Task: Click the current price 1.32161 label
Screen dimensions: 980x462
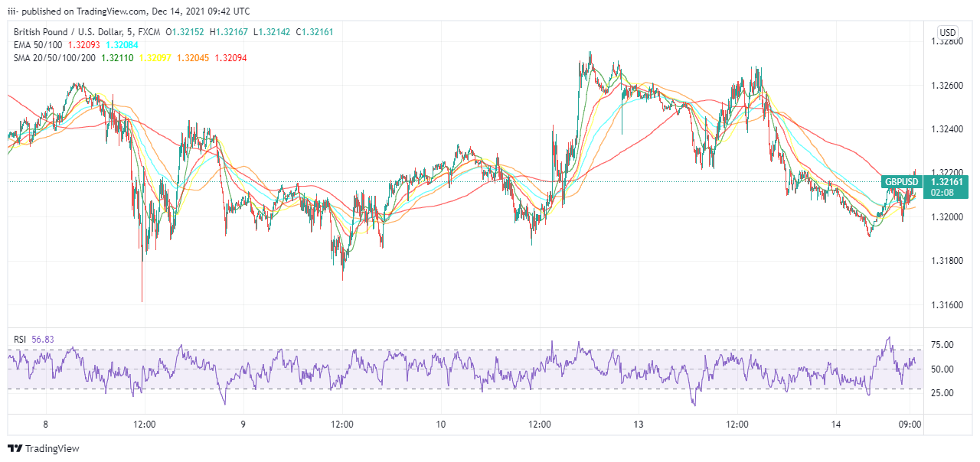Action: [947, 181]
